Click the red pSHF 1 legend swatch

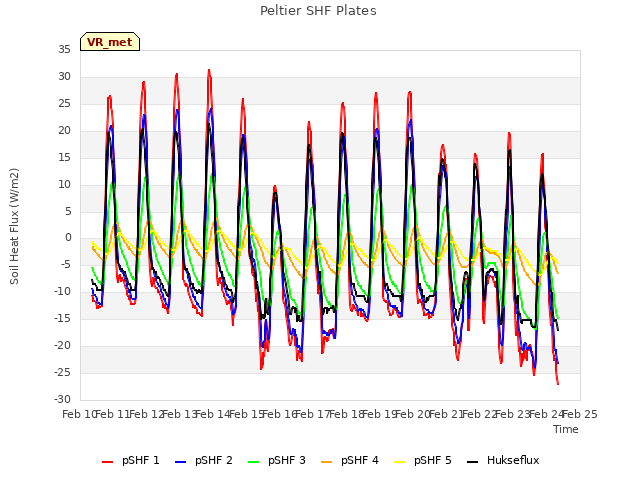(107, 462)
